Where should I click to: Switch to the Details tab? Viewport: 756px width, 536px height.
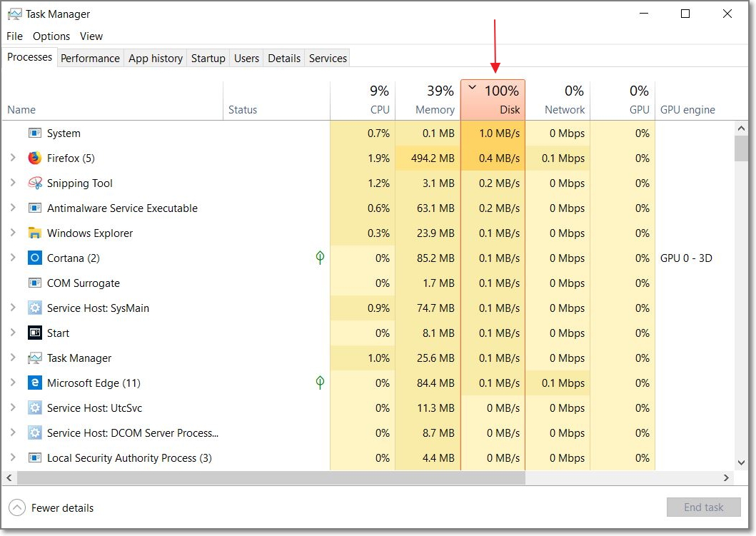click(x=284, y=59)
